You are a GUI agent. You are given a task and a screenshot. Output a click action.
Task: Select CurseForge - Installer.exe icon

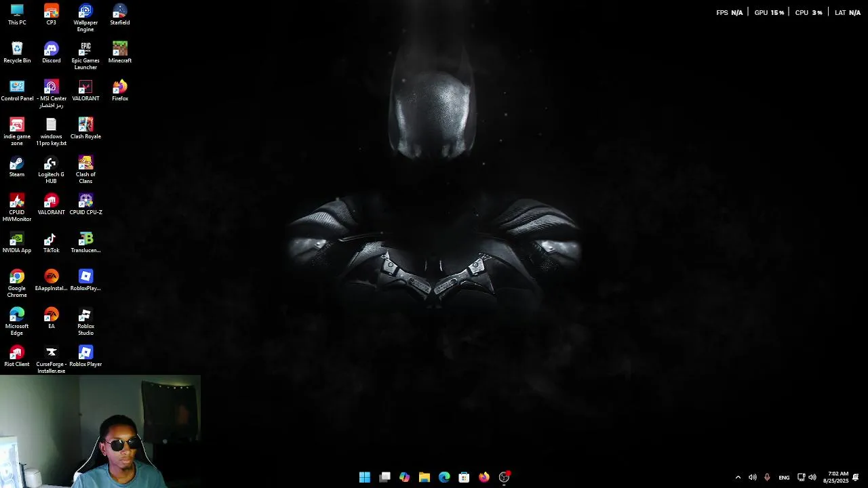tap(51, 359)
